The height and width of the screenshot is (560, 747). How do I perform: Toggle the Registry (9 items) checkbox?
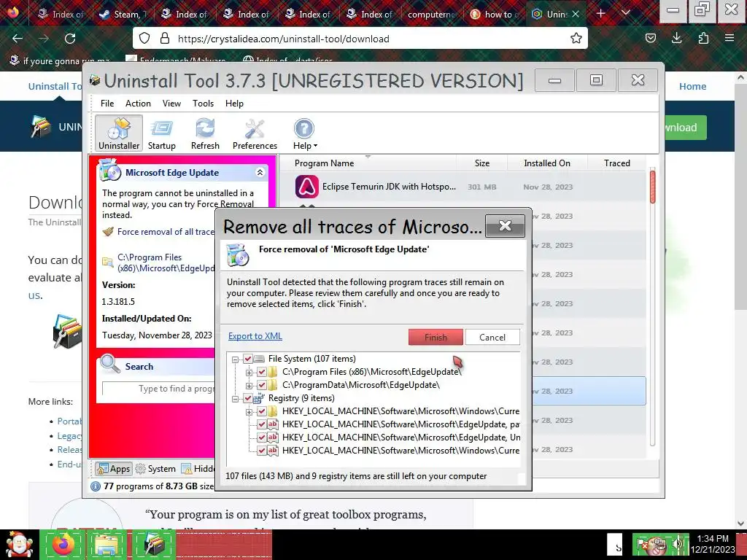248,398
